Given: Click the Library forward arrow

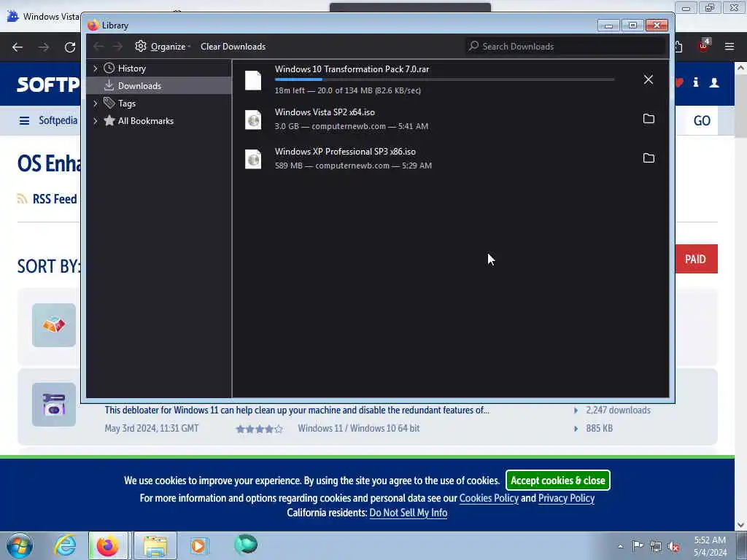Looking at the screenshot, I should (x=117, y=47).
